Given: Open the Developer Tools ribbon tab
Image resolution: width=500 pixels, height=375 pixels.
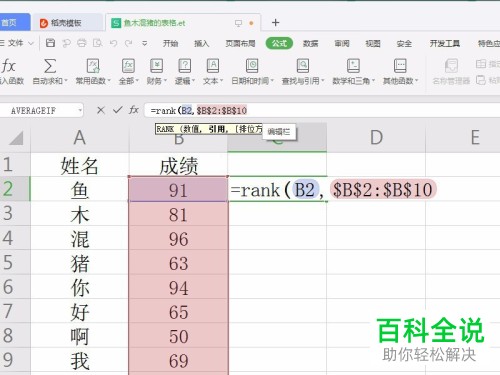Looking at the screenshot, I should coord(445,43).
